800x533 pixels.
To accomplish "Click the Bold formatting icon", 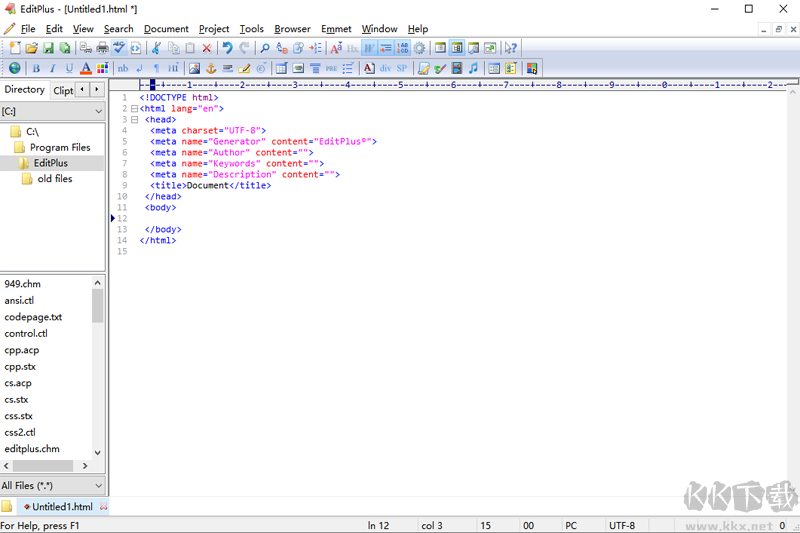I will (36, 69).
